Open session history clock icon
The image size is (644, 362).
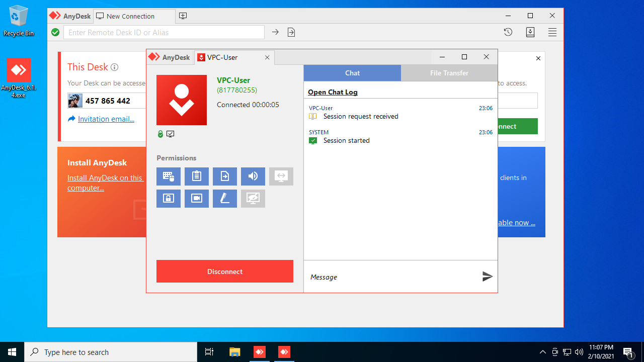coord(508,32)
